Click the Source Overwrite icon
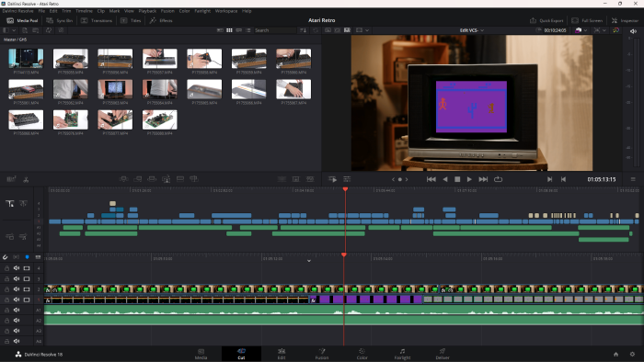This screenshot has width=644, height=362. tap(194, 179)
